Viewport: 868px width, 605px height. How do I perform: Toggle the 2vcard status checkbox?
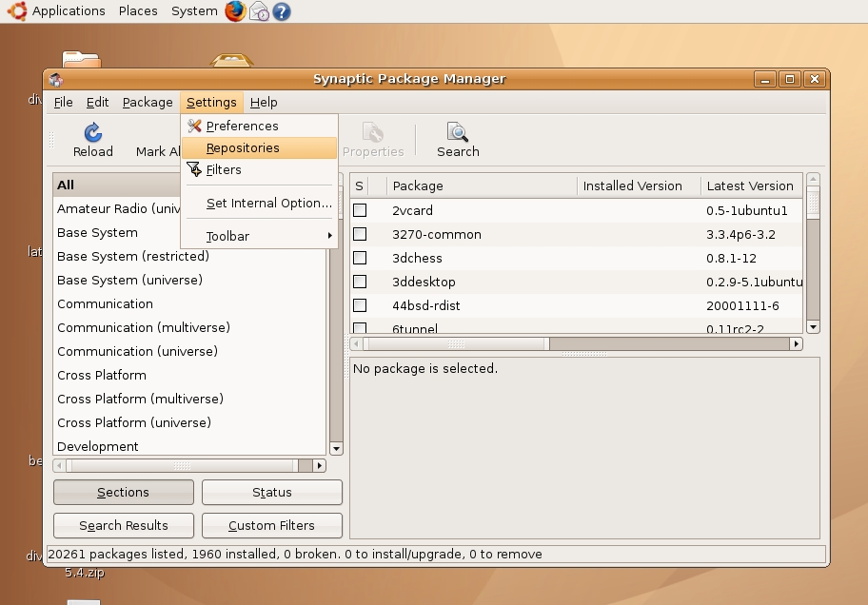tap(360, 210)
